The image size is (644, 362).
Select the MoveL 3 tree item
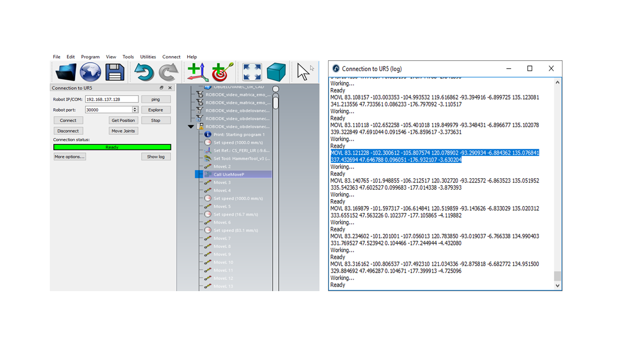[222, 183]
